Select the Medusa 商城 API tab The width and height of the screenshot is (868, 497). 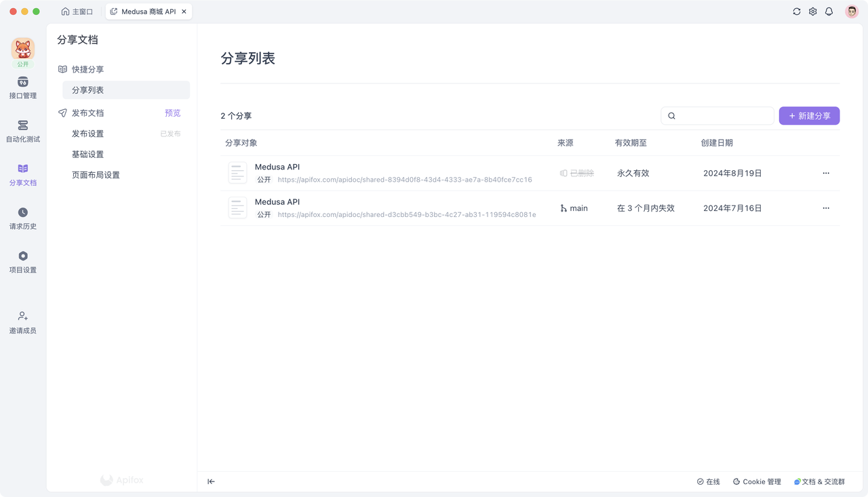149,12
